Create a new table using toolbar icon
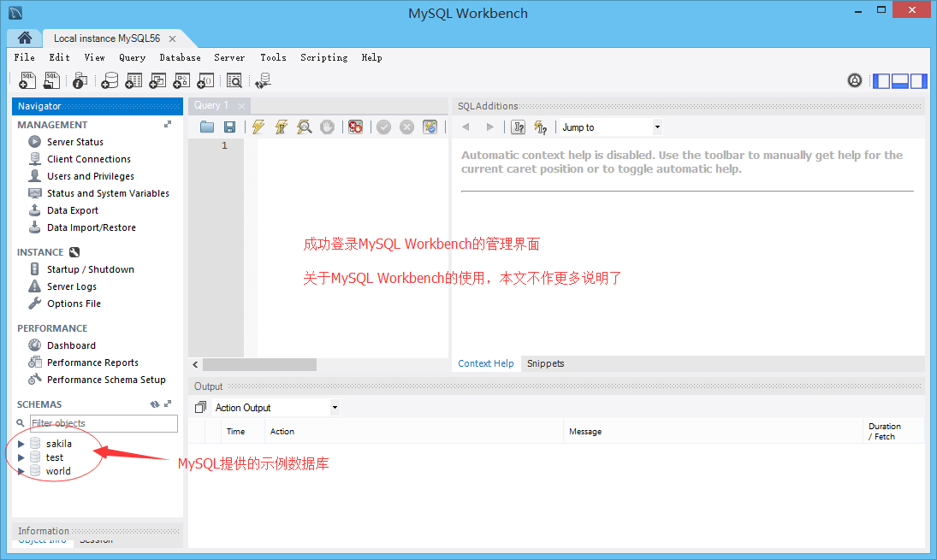The image size is (937, 560). [x=133, y=80]
